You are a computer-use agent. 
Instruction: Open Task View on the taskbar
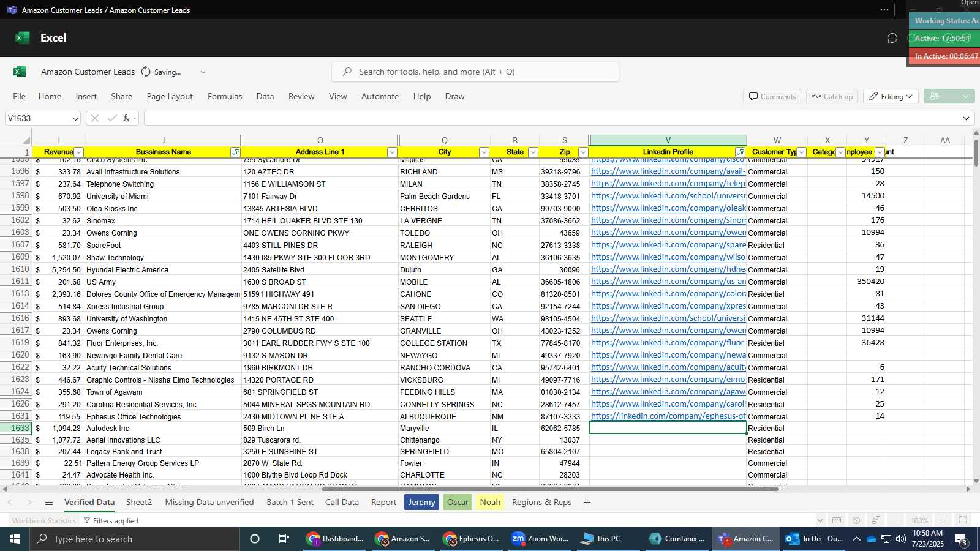tap(284, 539)
